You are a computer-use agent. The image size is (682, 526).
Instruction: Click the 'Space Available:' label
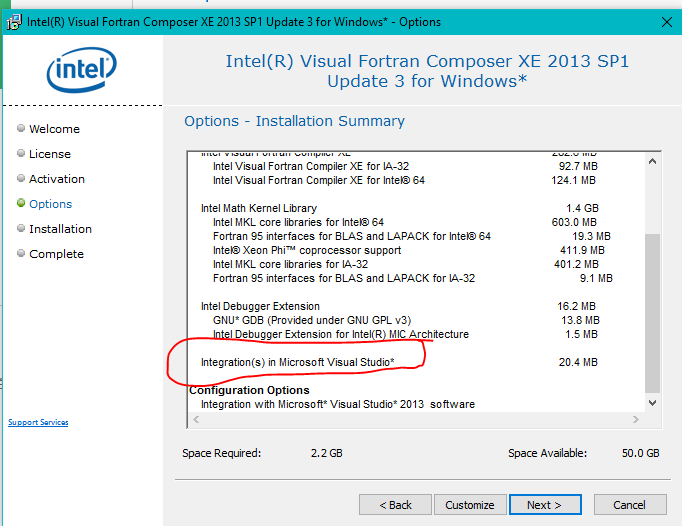[x=548, y=453]
